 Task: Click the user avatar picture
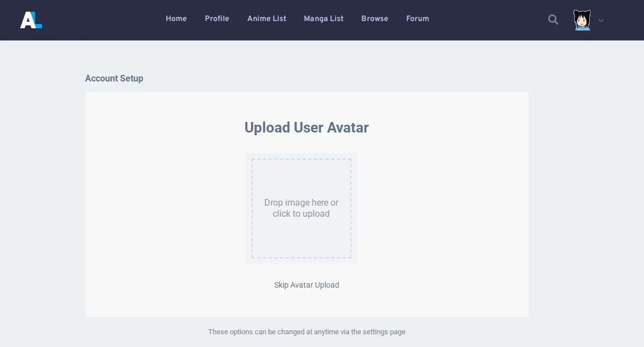(582, 20)
